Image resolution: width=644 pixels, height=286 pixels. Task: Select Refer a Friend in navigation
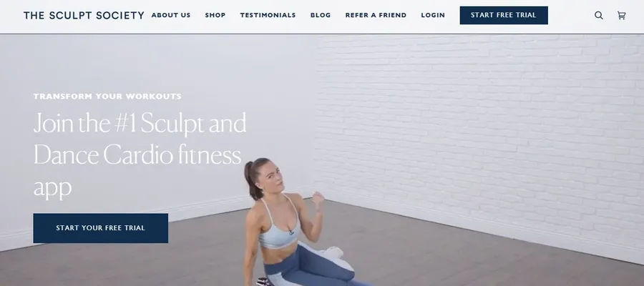click(x=376, y=15)
